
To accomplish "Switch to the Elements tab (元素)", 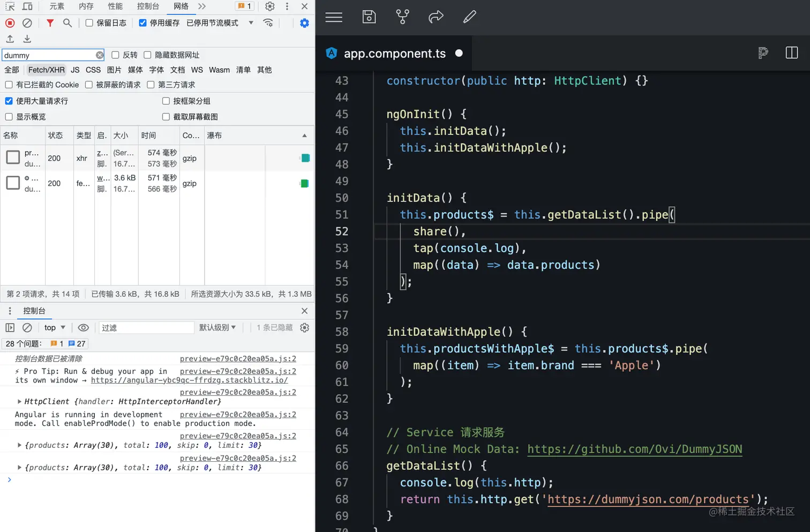I will coord(57,6).
